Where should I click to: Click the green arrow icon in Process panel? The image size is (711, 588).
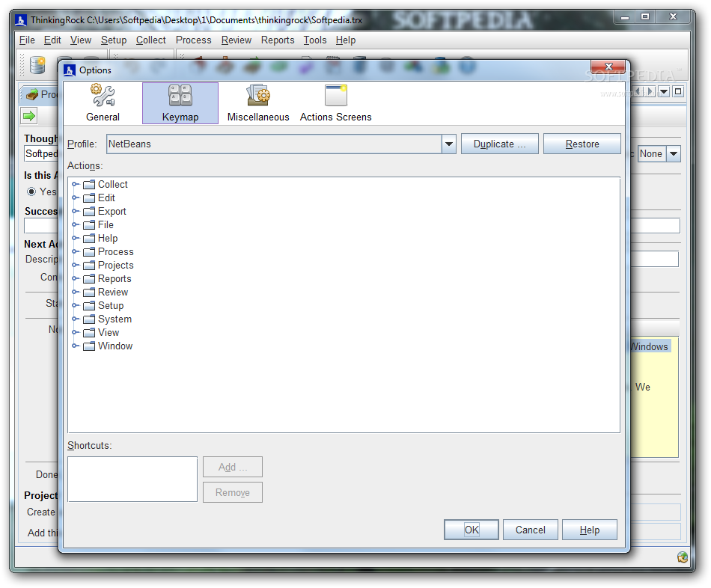(29, 116)
